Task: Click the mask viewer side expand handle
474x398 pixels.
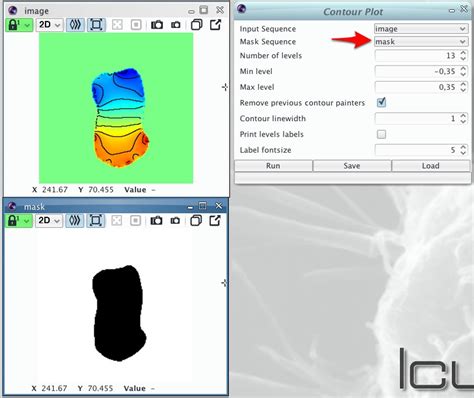Action: pos(224,283)
